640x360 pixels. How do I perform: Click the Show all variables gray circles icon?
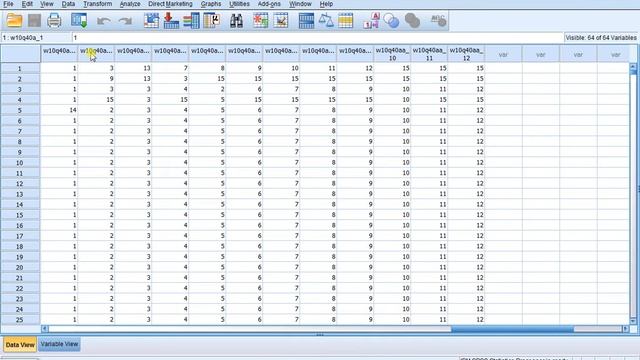click(412, 20)
